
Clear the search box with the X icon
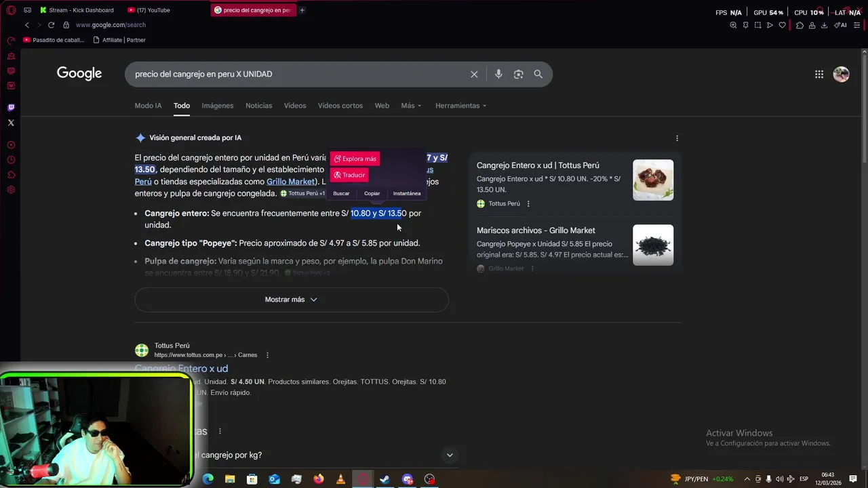(474, 74)
